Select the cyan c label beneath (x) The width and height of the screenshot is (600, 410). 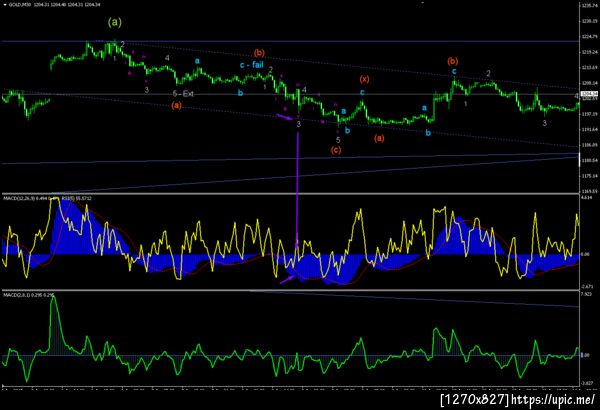(362, 92)
